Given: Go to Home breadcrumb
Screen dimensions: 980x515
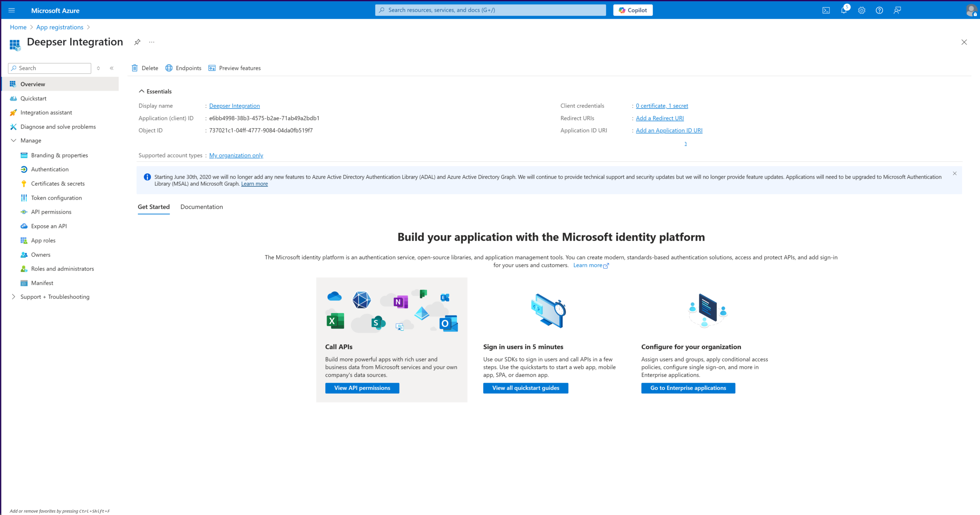Looking at the screenshot, I should tap(18, 27).
